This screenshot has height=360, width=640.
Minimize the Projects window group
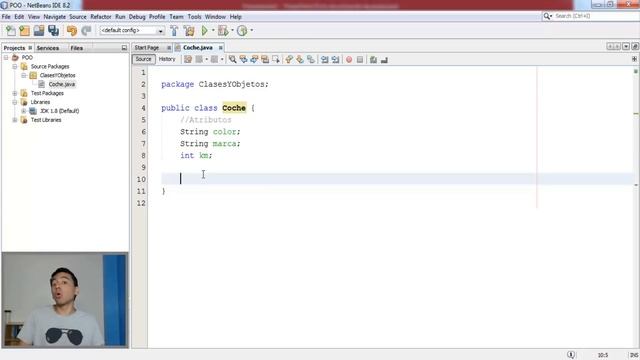[124, 48]
